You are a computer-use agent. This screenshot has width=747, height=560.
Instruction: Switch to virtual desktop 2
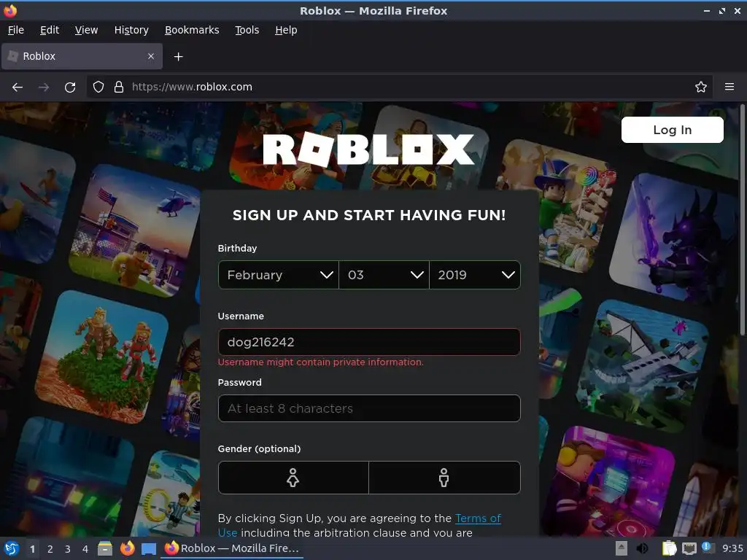pyautogui.click(x=50, y=549)
